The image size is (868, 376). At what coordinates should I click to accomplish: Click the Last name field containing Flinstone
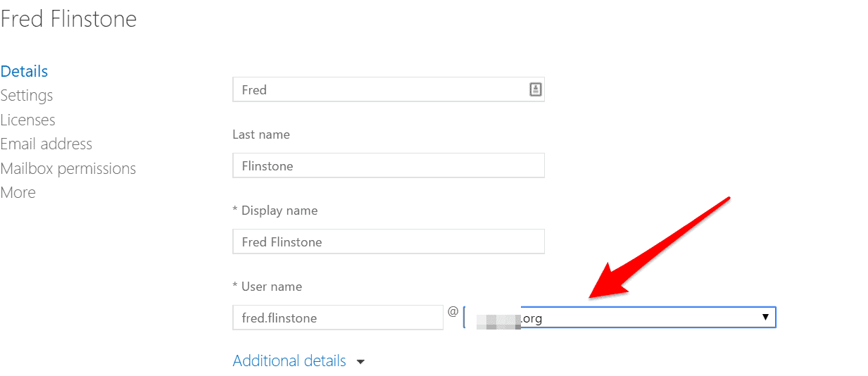pos(389,165)
